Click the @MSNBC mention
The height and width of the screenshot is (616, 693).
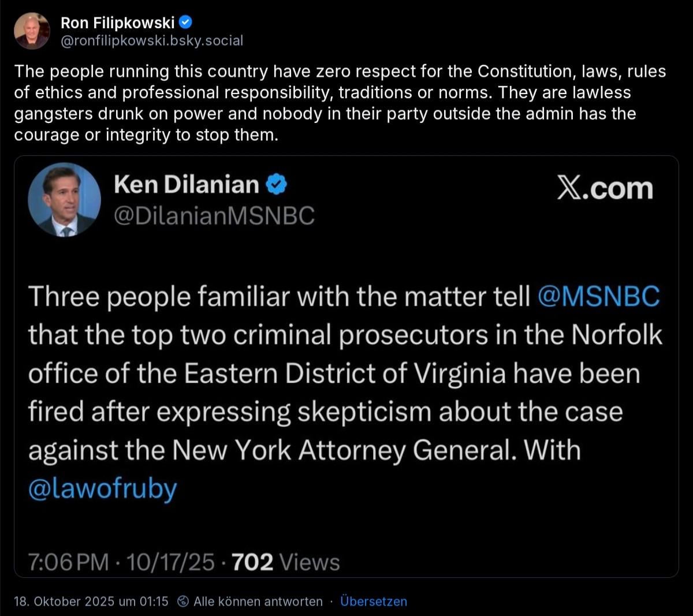click(x=598, y=297)
